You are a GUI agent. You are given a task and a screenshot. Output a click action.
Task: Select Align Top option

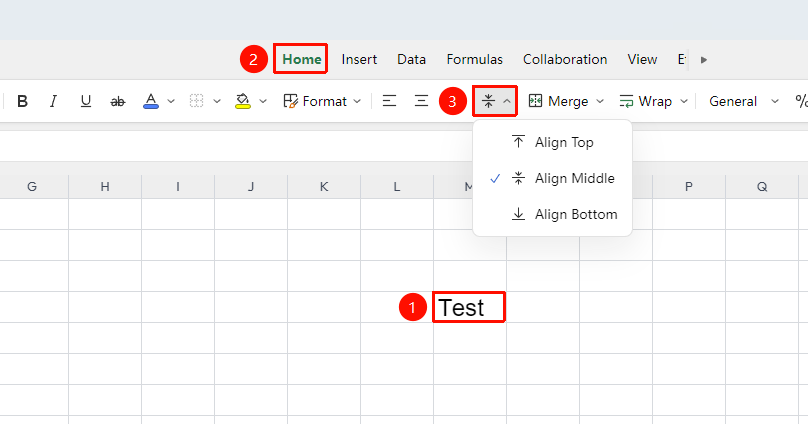tap(552, 142)
